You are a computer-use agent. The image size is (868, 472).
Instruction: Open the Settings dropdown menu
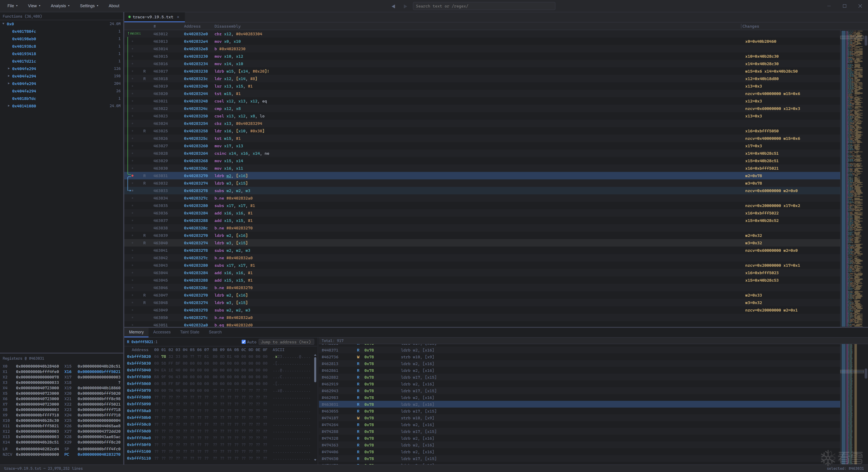tap(89, 6)
